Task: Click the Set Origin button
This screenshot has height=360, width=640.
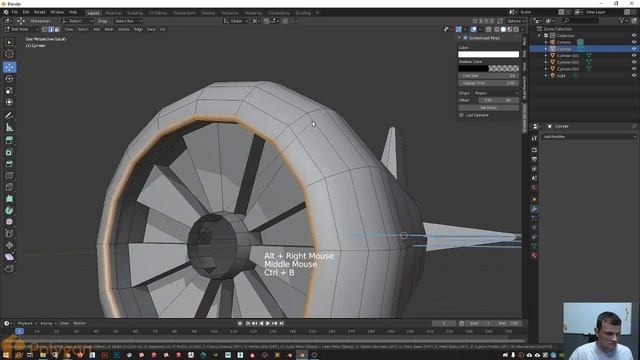Action: [x=488, y=108]
